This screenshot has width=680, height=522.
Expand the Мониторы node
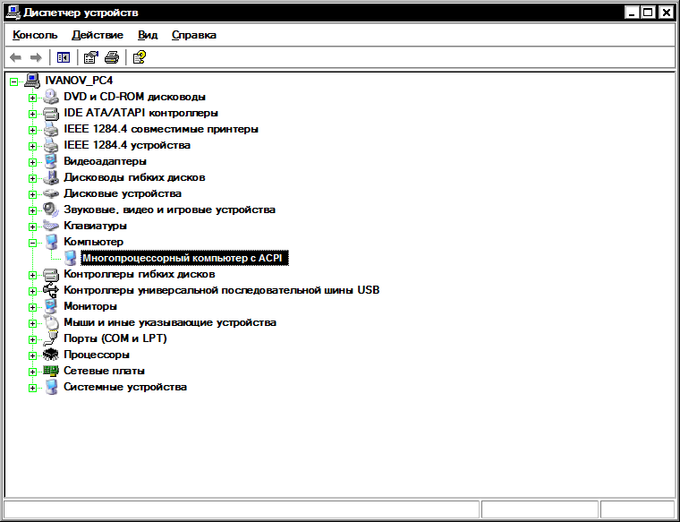tap(33, 308)
